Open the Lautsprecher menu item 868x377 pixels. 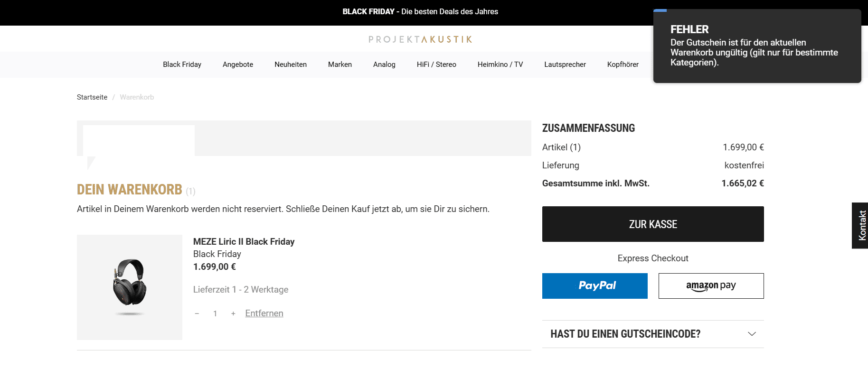click(565, 64)
